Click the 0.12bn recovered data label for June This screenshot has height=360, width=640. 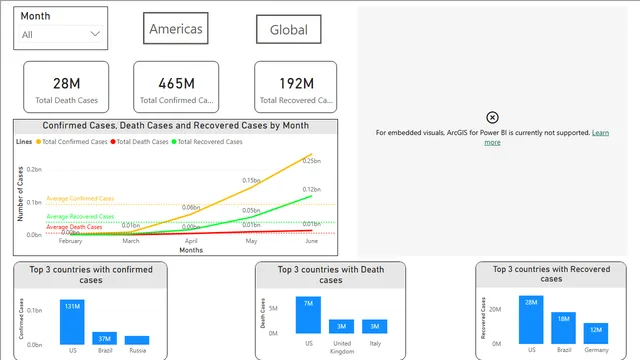point(311,189)
